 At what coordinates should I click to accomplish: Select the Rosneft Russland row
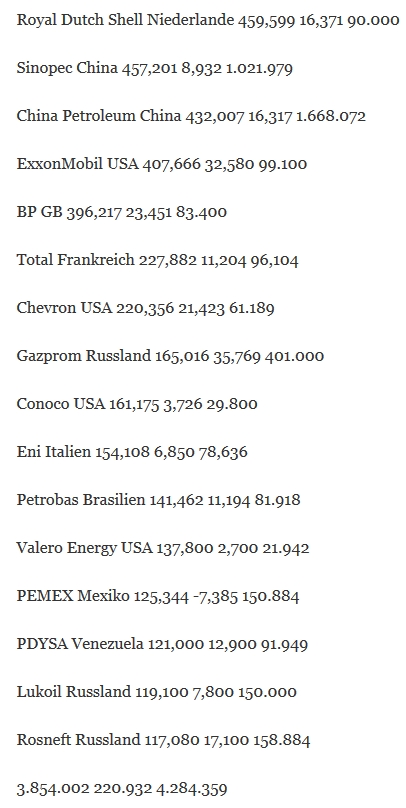[163, 740]
